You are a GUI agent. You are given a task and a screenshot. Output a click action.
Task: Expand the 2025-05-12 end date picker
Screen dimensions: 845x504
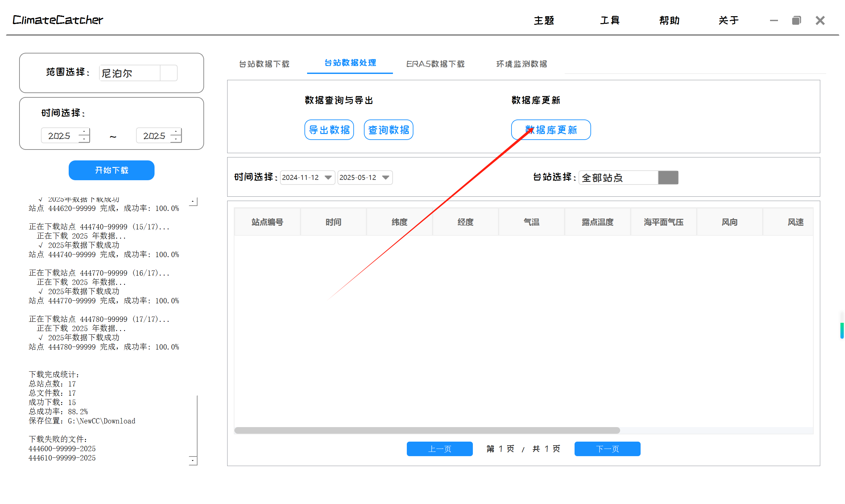[386, 178]
